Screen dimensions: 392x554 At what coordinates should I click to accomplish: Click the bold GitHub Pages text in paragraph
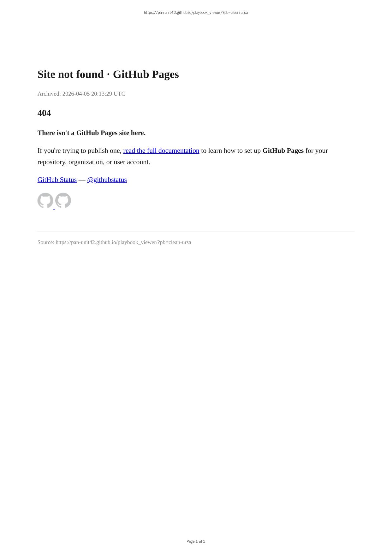click(x=283, y=151)
